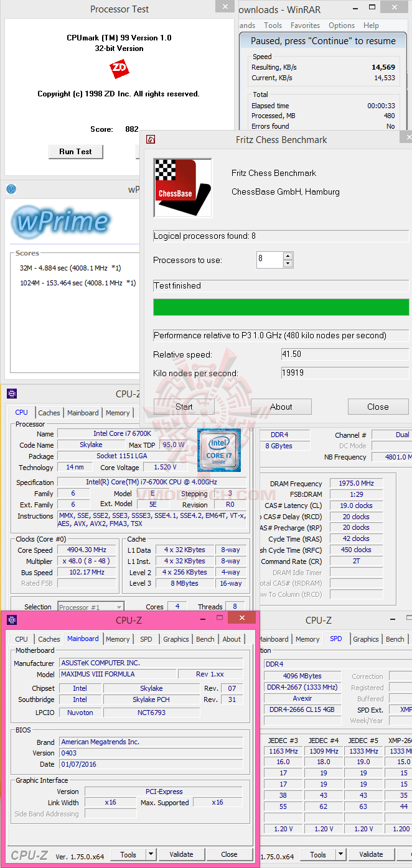412x868 pixels.
Task: Click Tools button in Mainboard CPU-Z window
Action: click(128, 854)
